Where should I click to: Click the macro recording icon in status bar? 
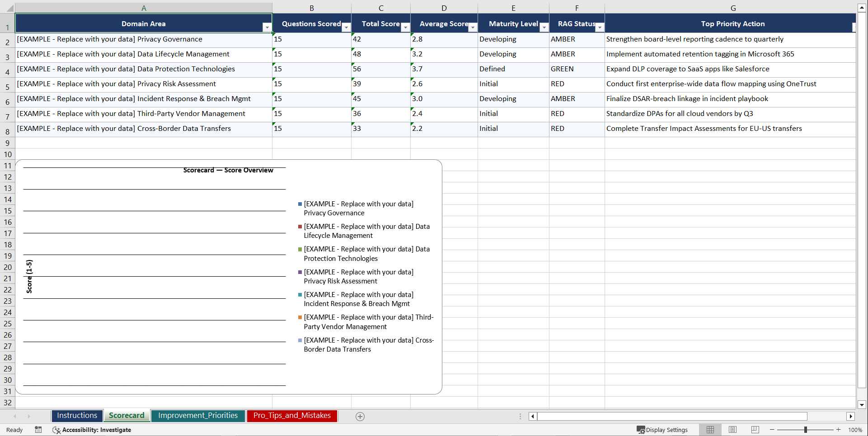[38, 430]
